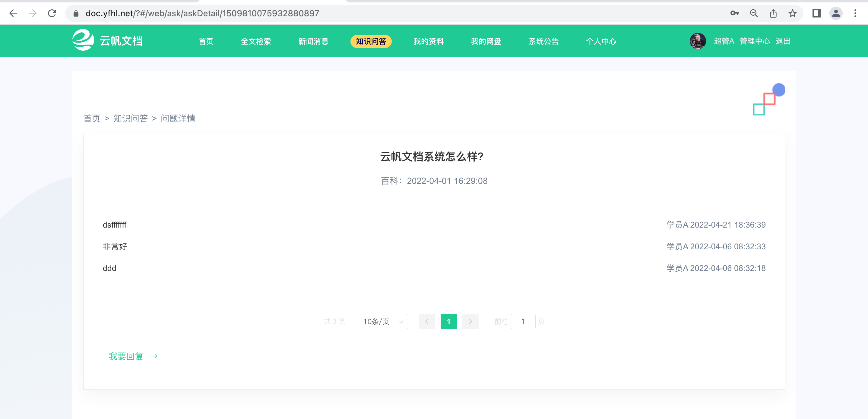Click the 云帆文档 logo
This screenshot has height=419, width=868.
tap(108, 40)
